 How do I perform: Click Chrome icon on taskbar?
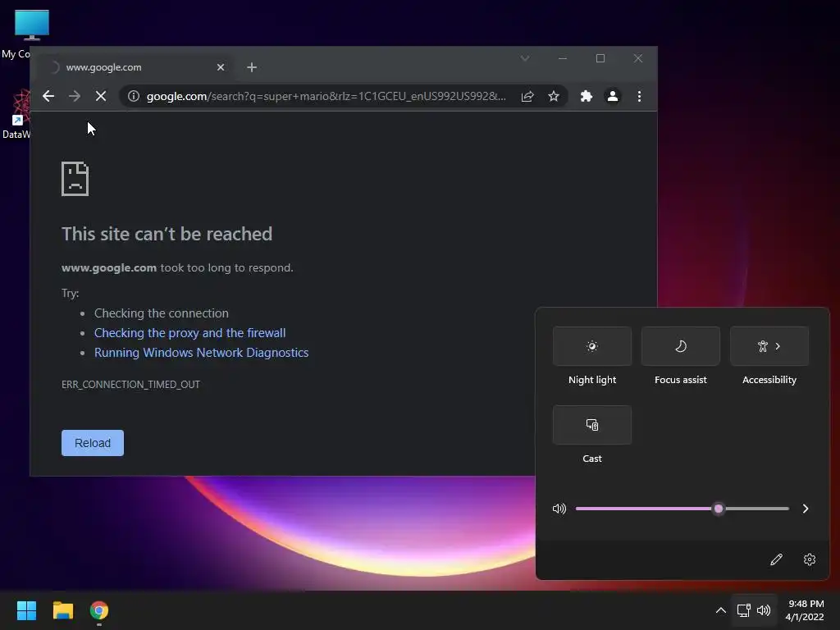[x=99, y=610]
